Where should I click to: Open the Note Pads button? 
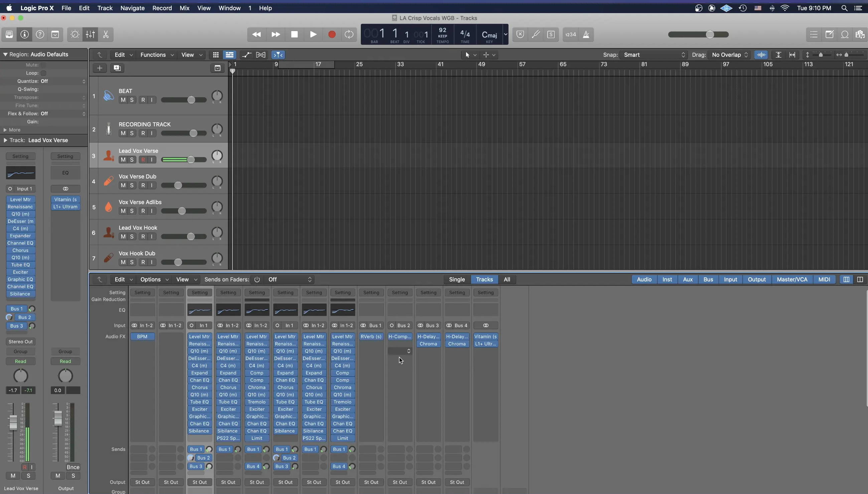pyautogui.click(x=829, y=34)
